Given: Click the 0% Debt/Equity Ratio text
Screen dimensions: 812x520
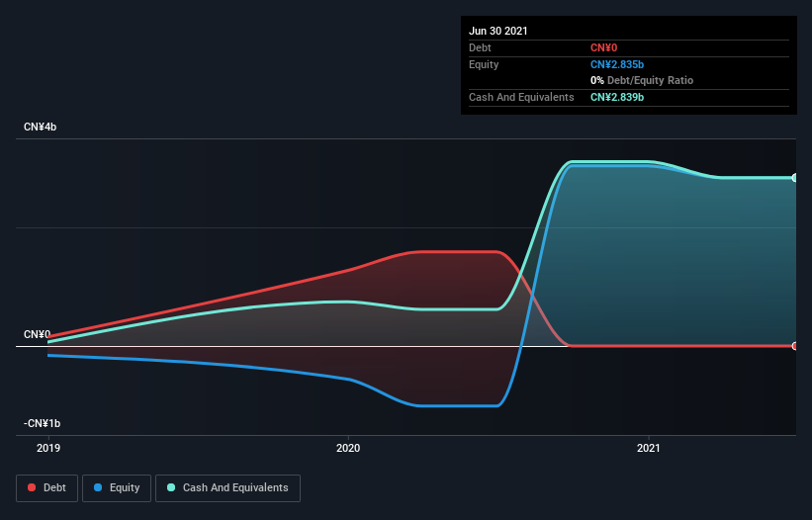Looking at the screenshot, I should tap(642, 80).
